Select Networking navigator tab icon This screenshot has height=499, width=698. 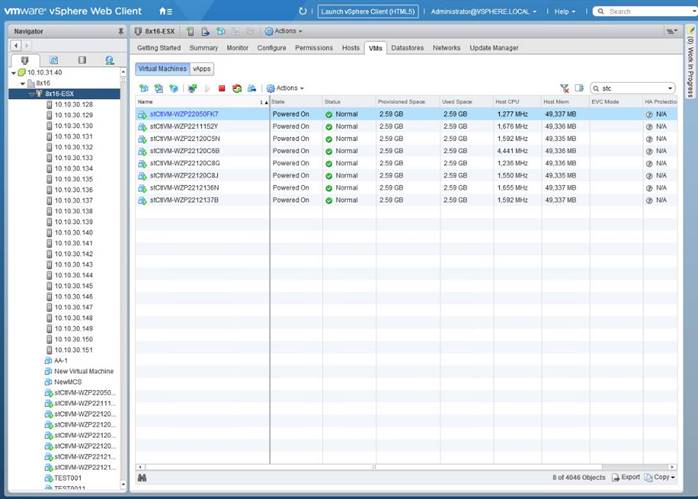[110, 60]
